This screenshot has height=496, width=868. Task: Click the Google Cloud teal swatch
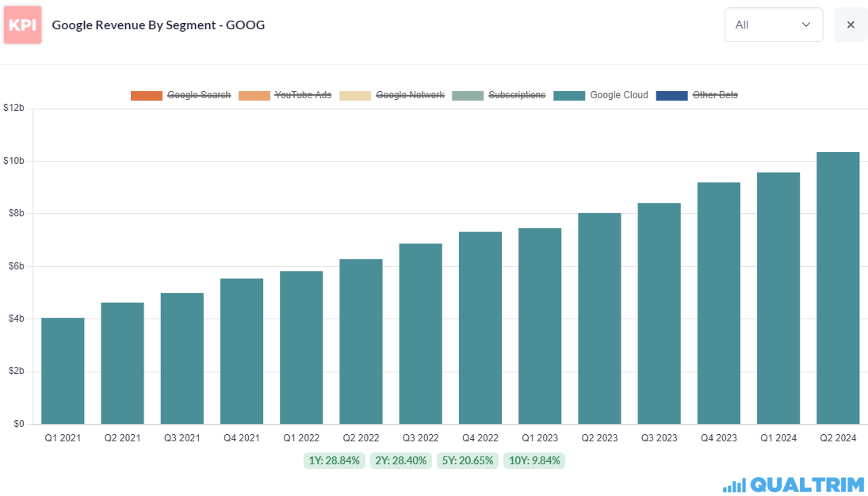click(569, 96)
